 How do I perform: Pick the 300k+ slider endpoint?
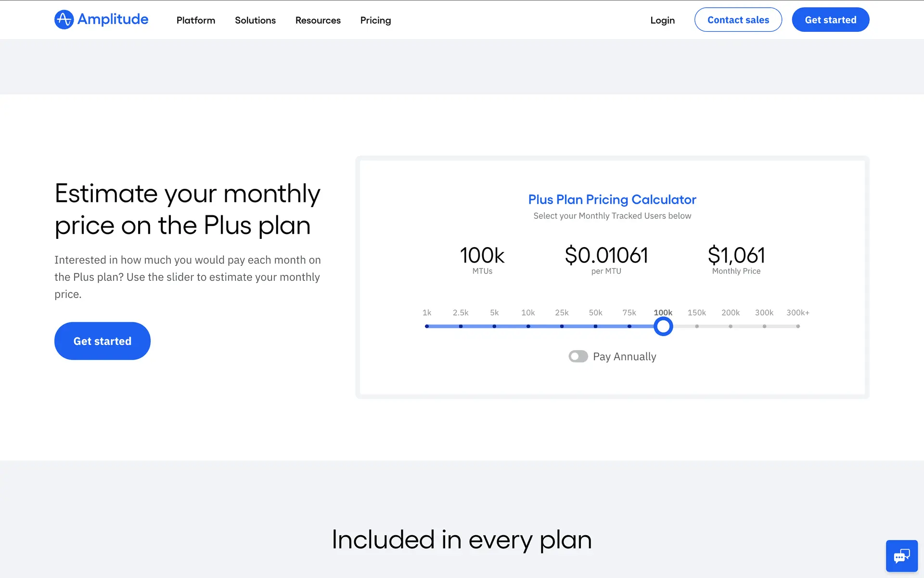coord(798,327)
